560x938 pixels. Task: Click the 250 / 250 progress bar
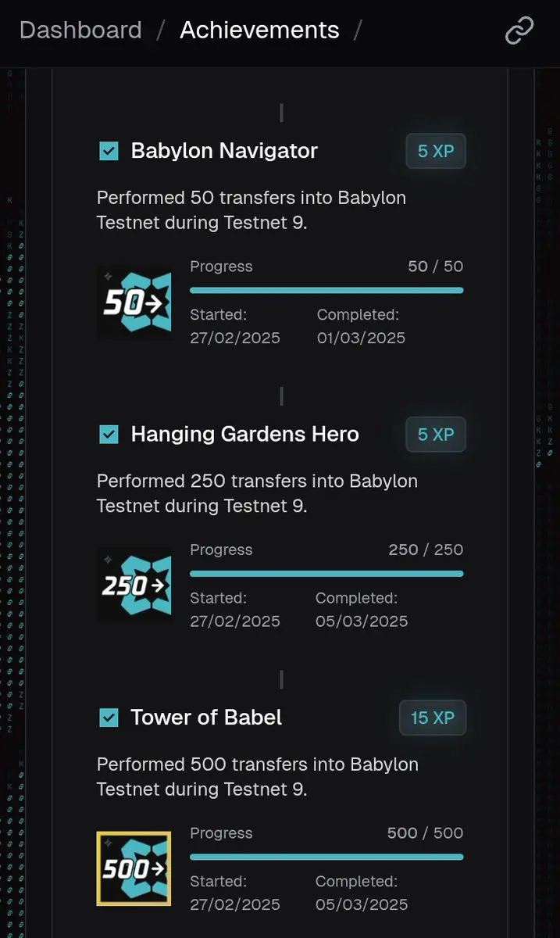coord(326,573)
